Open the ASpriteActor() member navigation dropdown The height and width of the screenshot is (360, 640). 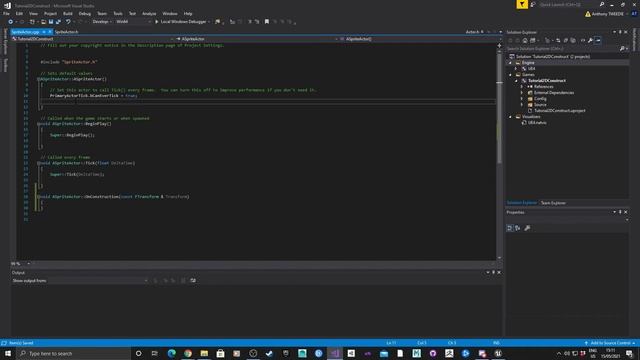point(420,39)
